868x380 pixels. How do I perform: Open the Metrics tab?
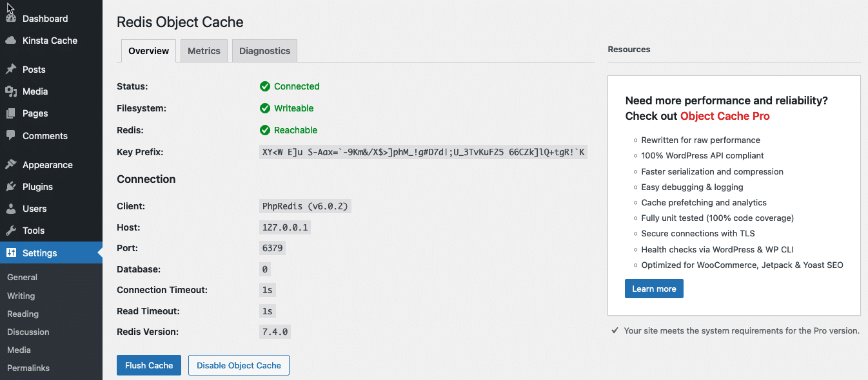coord(204,51)
